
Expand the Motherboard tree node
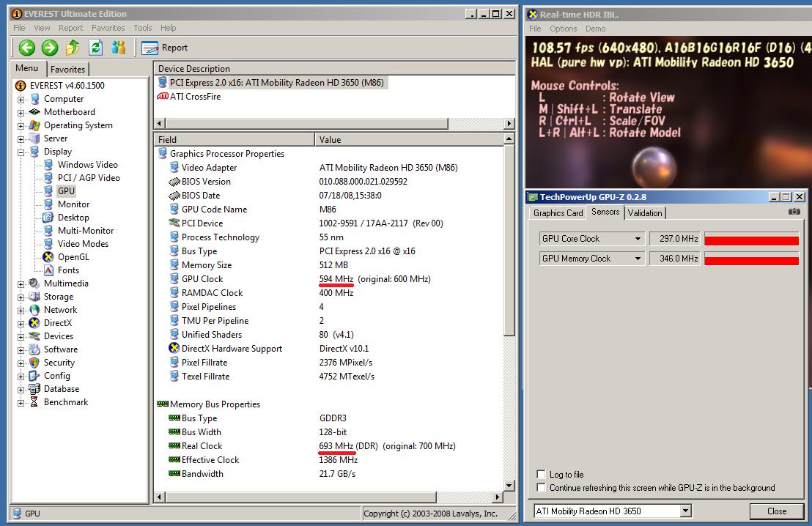click(21, 112)
